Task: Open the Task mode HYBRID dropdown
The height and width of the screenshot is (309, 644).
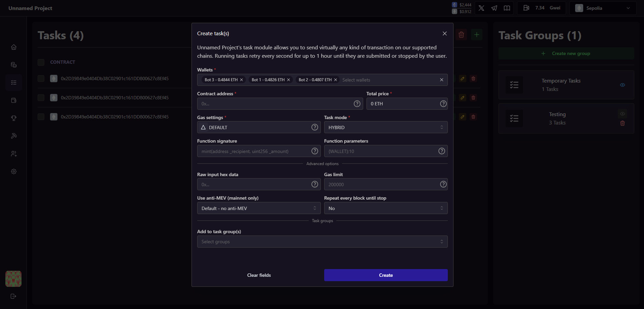Action: tap(386, 127)
